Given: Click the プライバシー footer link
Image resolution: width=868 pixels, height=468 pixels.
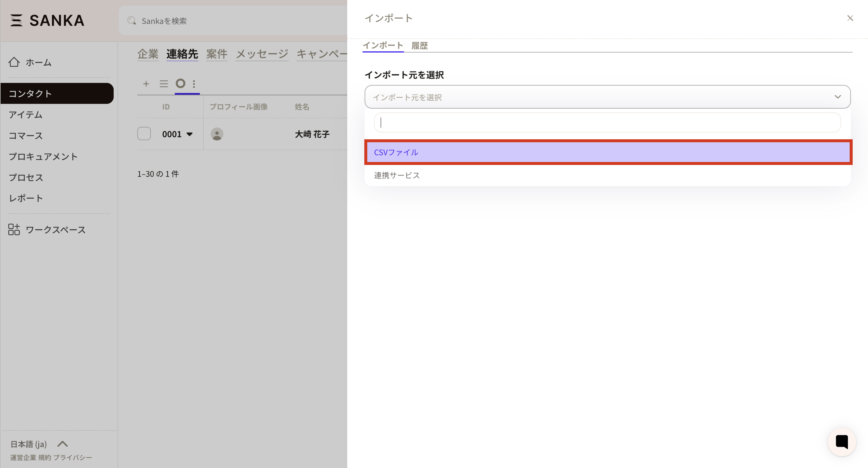Looking at the screenshot, I should (72, 458).
